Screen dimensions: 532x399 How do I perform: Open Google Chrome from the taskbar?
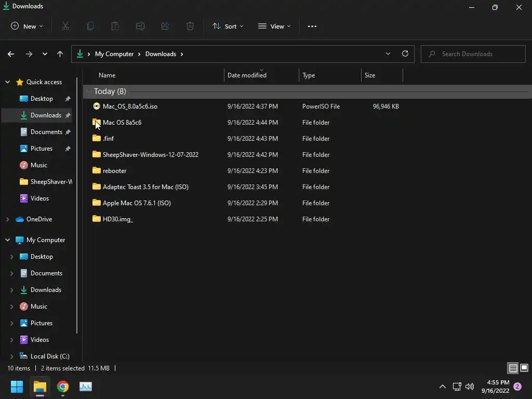[63, 387]
